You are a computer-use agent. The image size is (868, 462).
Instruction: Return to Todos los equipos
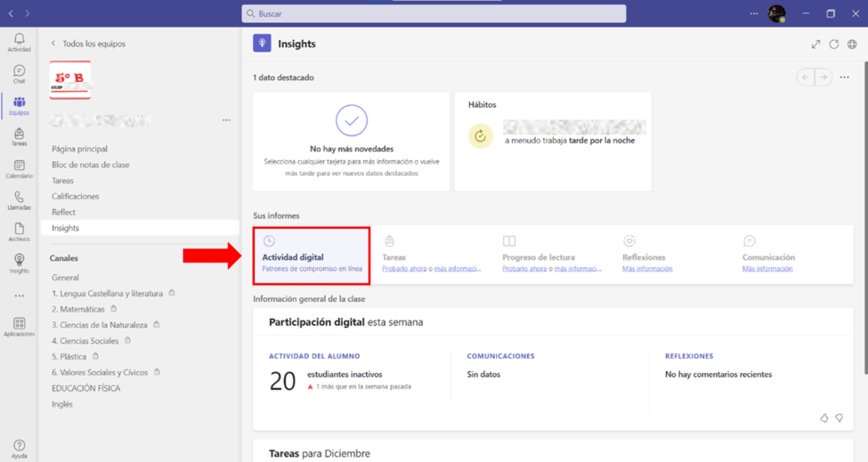(x=88, y=44)
